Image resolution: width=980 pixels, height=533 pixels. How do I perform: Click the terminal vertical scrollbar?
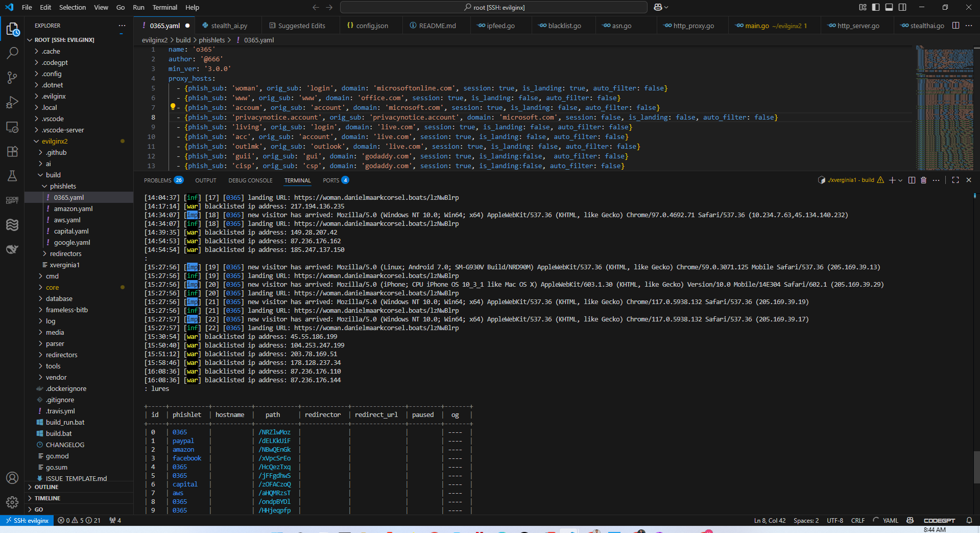tap(976, 468)
